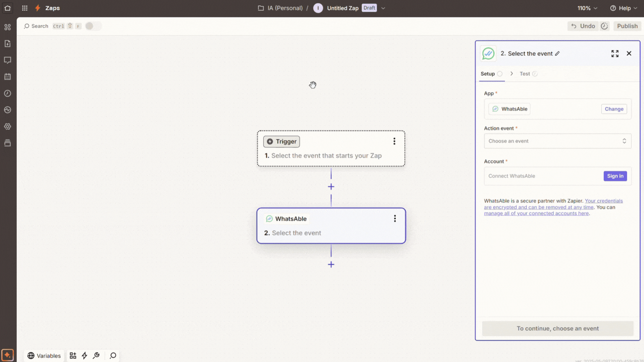This screenshot has height=362, width=644.
Task: Open the Variables button
Action: [44, 356]
